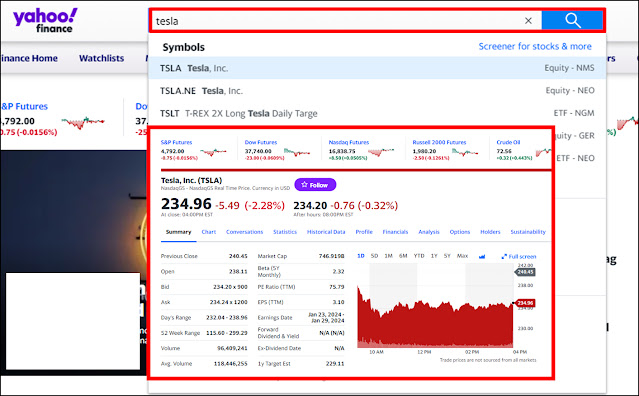Viewport: 639px width, 396px height.
Task: Select the 5D chart range
Action: (x=375, y=256)
